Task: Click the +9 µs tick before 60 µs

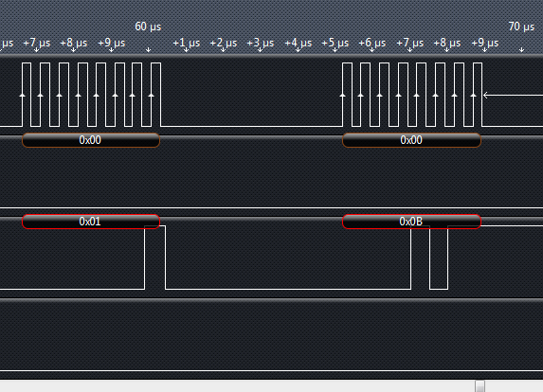Action: tap(111, 44)
